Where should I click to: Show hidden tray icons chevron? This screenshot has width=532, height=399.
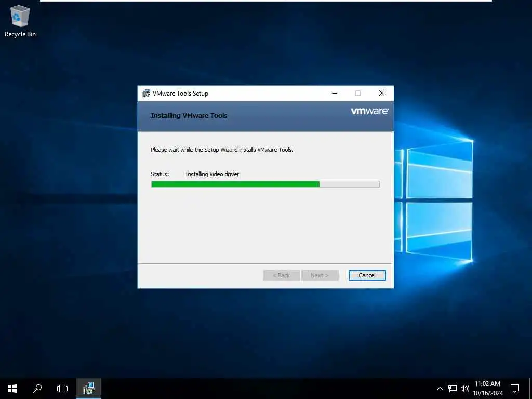(440, 389)
